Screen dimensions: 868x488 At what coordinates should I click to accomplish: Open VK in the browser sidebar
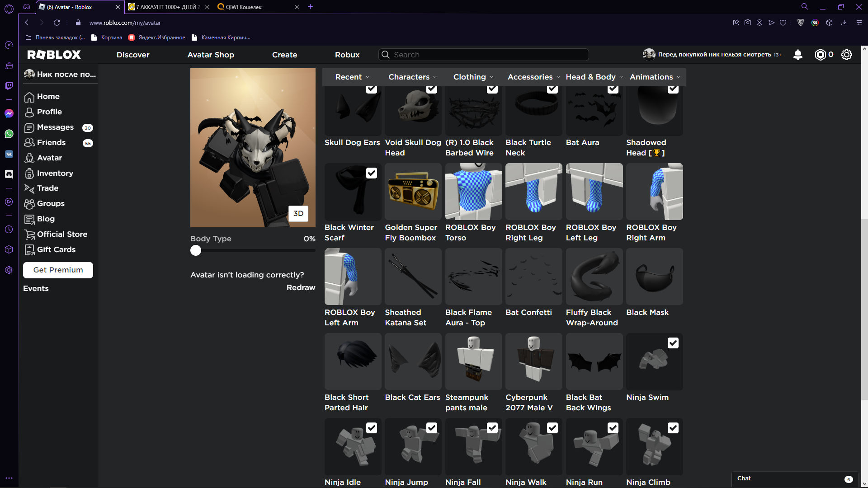[x=9, y=154]
